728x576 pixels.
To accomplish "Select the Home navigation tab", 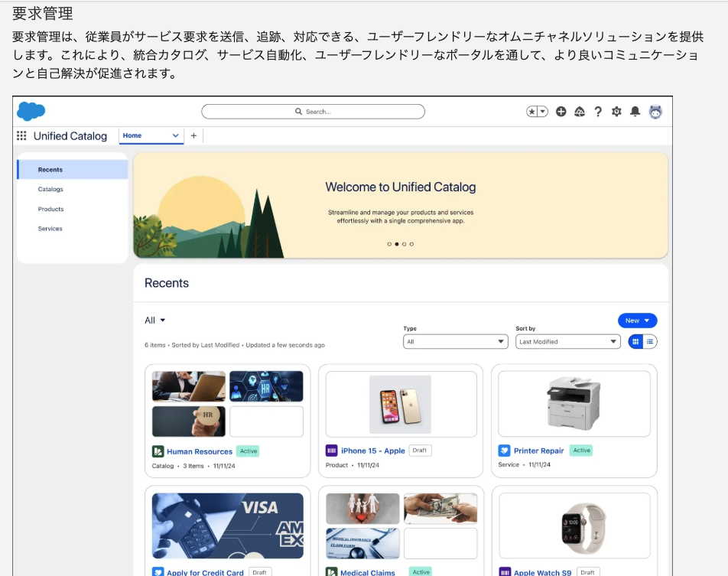I will coord(132,135).
